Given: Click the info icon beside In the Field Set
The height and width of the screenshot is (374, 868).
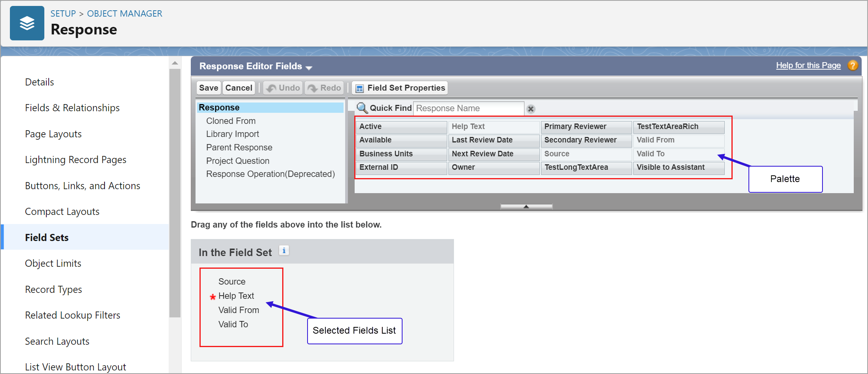Looking at the screenshot, I should (x=284, y=251).
